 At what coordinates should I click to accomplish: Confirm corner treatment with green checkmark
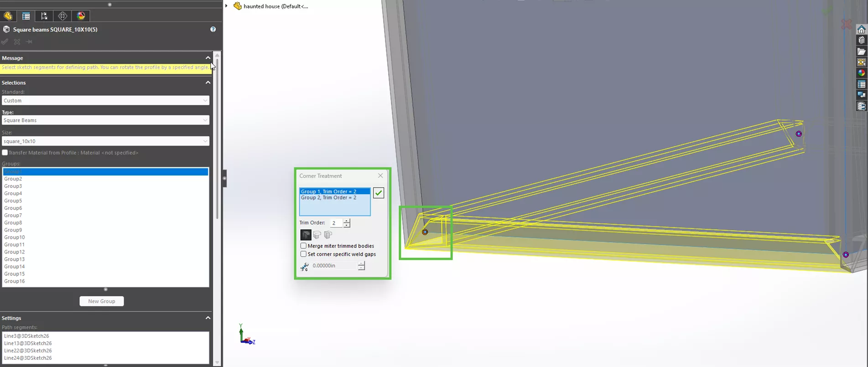(x=379, y=193)
